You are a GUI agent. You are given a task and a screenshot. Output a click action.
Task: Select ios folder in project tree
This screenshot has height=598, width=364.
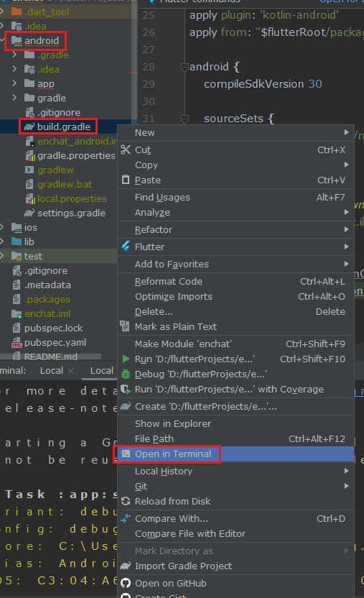30,227
